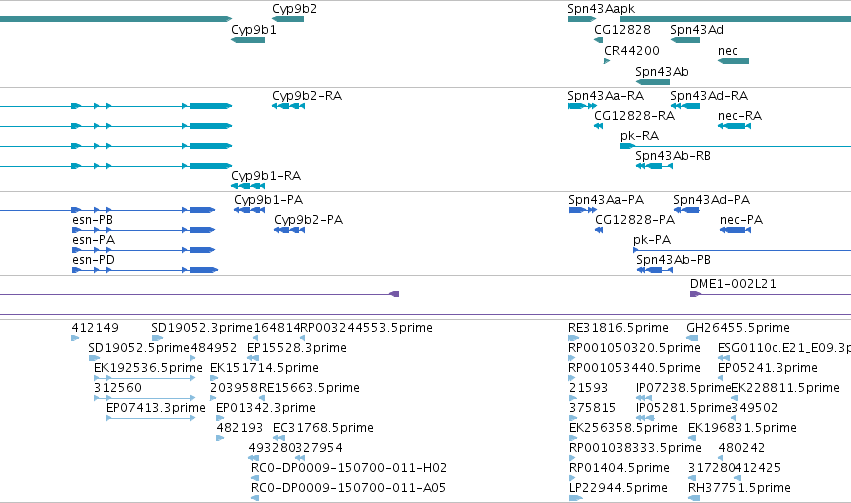Click the Spn43Ab gene label
Screen dimensions: 851x503
click(662, 72)
